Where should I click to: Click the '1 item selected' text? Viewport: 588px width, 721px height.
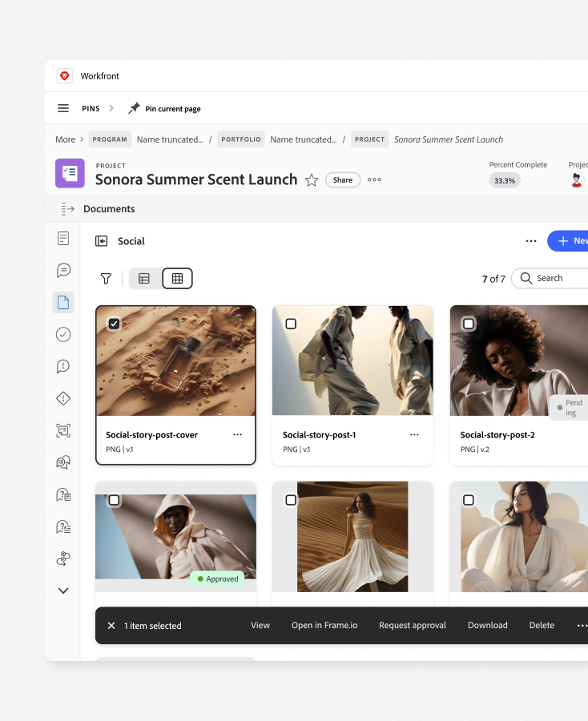(x=153, y=626)
